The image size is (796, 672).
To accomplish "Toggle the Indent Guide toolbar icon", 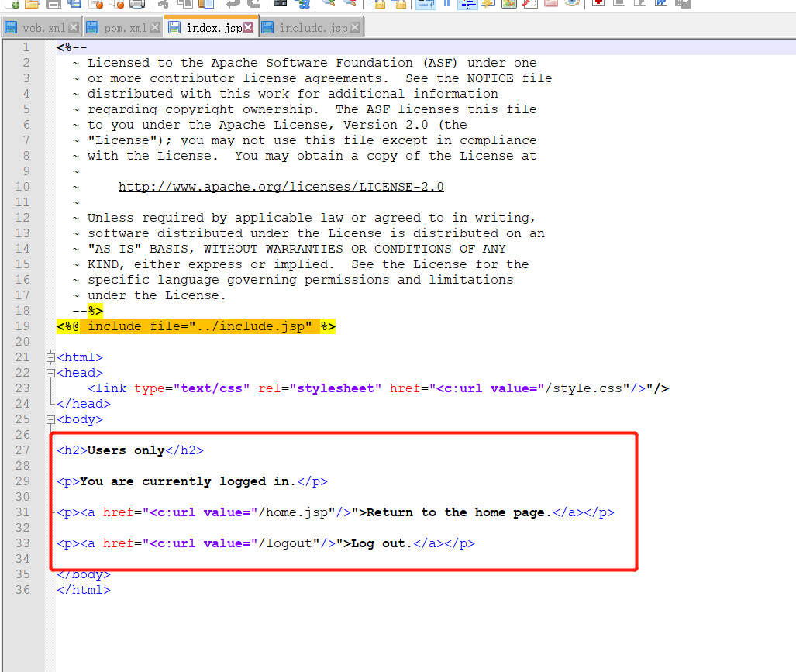I will click(x=467, y=3).
